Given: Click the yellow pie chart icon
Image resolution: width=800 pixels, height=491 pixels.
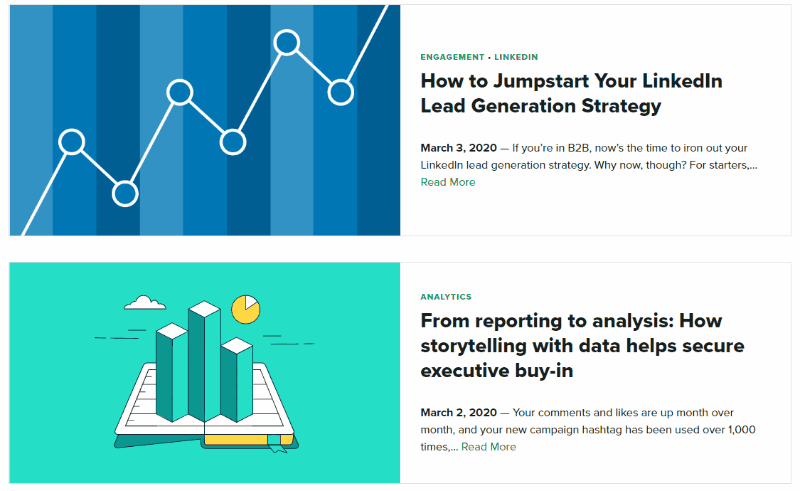Looking at the screenshot, I should point(246,309).
